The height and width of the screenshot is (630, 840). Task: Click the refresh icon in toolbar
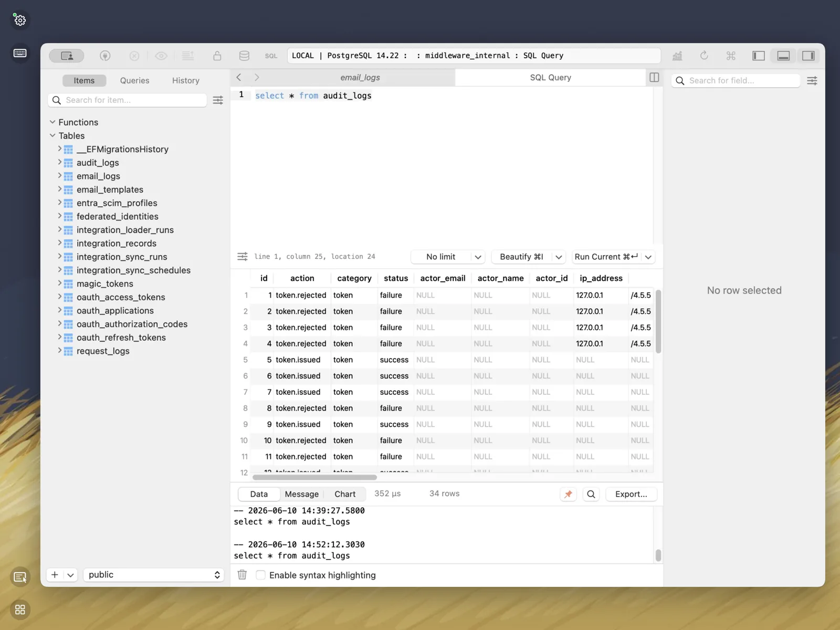point(704,56)
